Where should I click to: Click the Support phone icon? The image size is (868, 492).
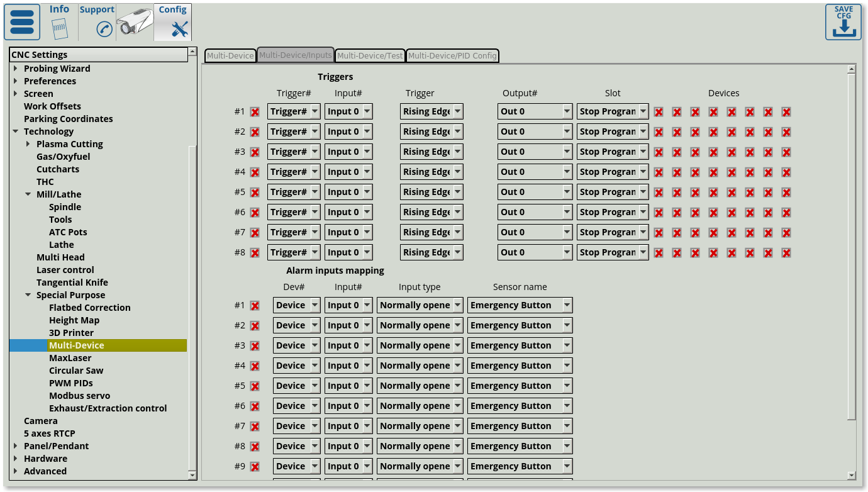pos(104,29)
